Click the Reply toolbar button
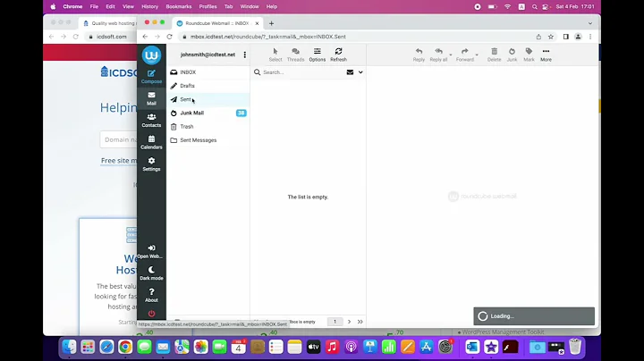The image size is (644, 361). [x=419, y=55]
